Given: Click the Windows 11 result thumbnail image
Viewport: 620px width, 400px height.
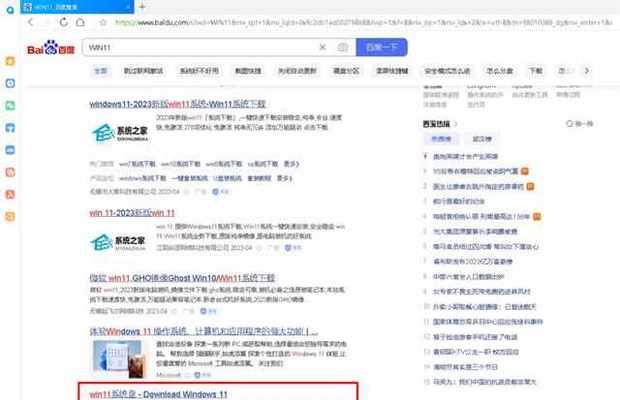Looking at the screenshot, I should point(119,359).
